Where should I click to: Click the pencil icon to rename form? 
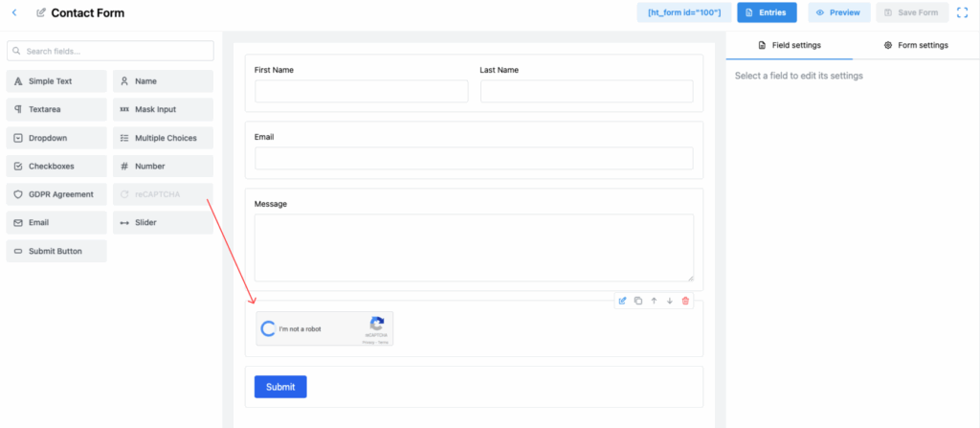[40, 13]
